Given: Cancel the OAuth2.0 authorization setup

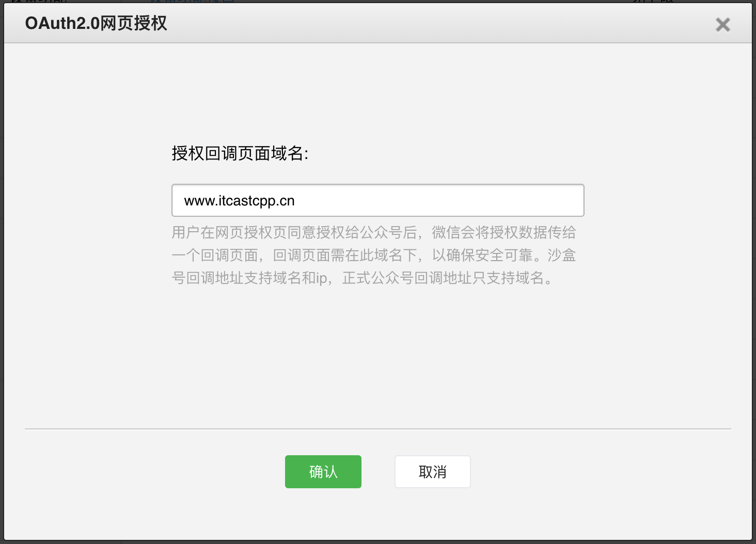Looking at the screenshot, I should [432, 471].
